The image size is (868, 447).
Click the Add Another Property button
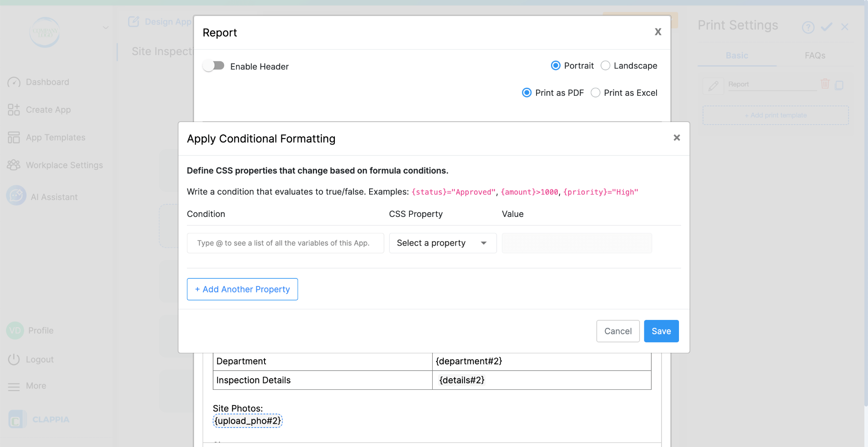[x=242, y=289]
